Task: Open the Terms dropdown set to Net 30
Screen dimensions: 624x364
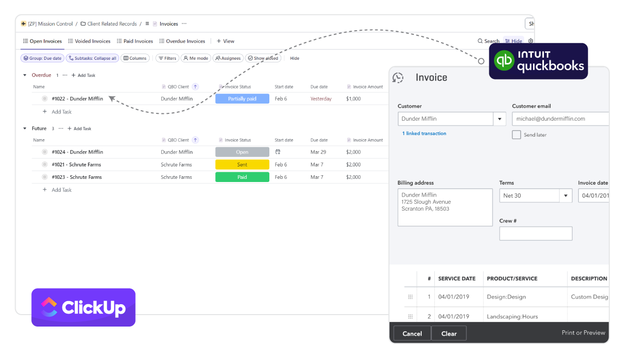Action: [566, 195]
